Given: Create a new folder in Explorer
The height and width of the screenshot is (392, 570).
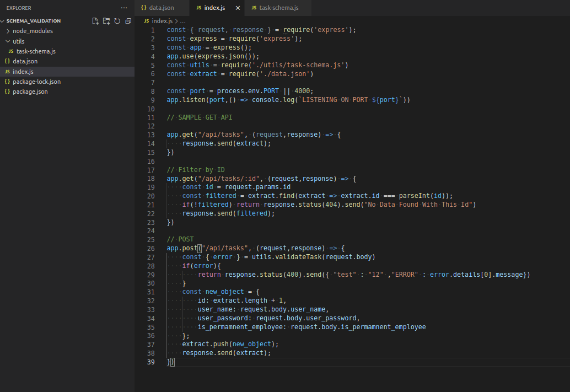Looking at the screenshot, I should point(106,20).
